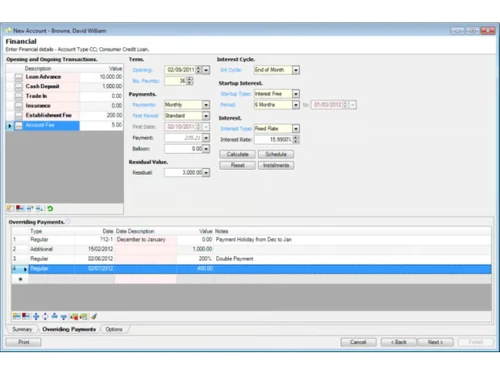
Task: Click the Establishment Fee row icon
Action: [19, 116]
